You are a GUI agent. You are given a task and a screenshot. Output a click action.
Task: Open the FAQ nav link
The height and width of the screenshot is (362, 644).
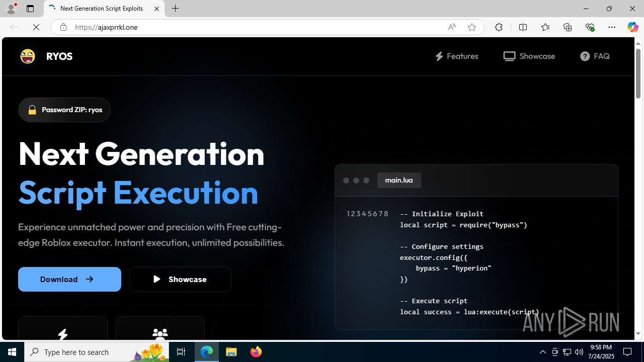click(595, 56)
